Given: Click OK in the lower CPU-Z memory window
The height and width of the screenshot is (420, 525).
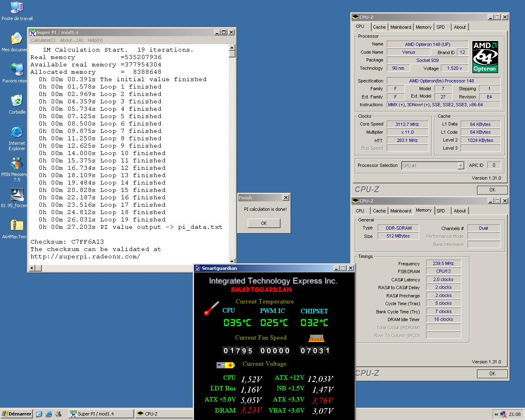Looking at the screenshot, I should (492, 374).
